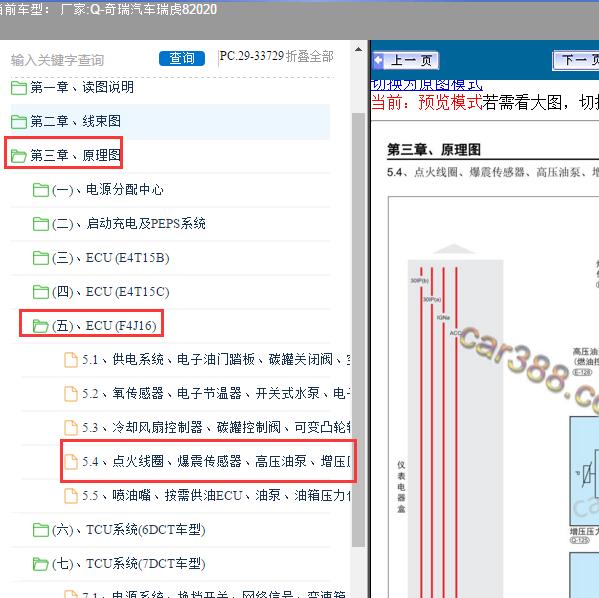Click document icon of item 5.5
The image size is (599, 598).
pyautogui.click(x=71, y=496)
